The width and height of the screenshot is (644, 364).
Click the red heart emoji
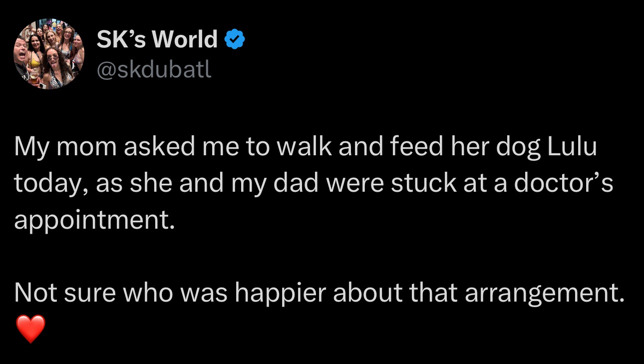tap(30, 329)
